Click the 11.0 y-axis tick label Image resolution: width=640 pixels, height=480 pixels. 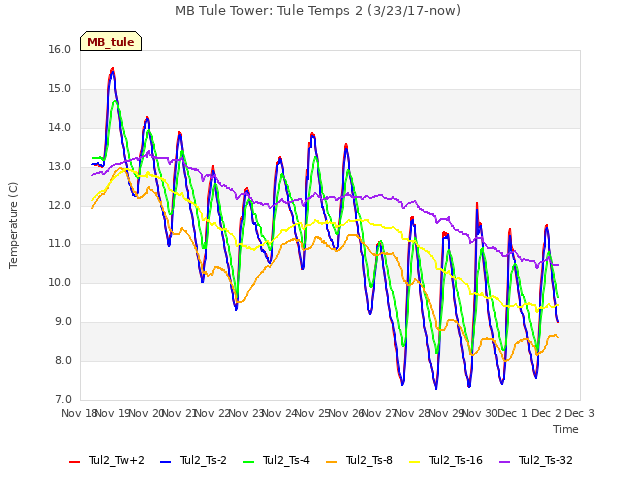coord(60,244)
